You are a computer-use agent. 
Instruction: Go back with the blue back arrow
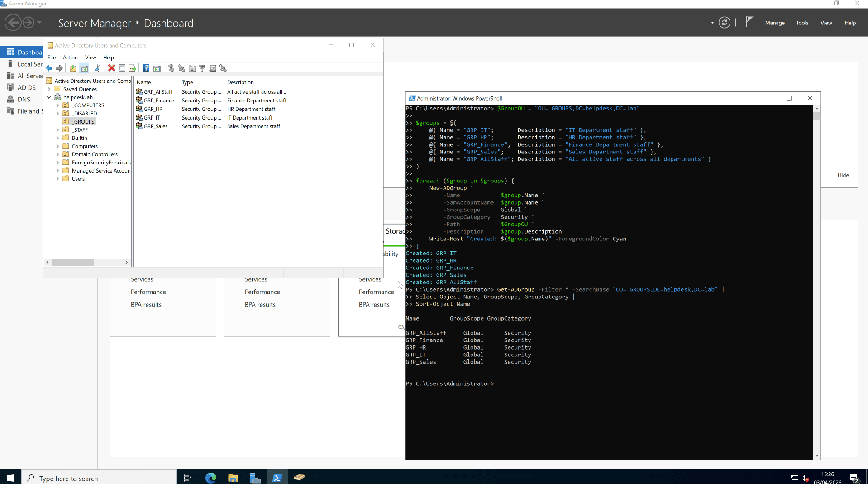(x=49, y=68)
